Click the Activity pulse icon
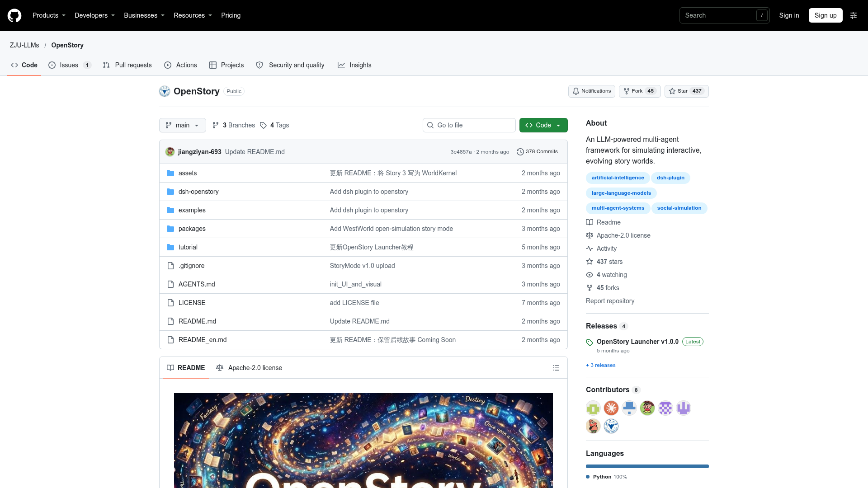 click(x=590, y=249)
